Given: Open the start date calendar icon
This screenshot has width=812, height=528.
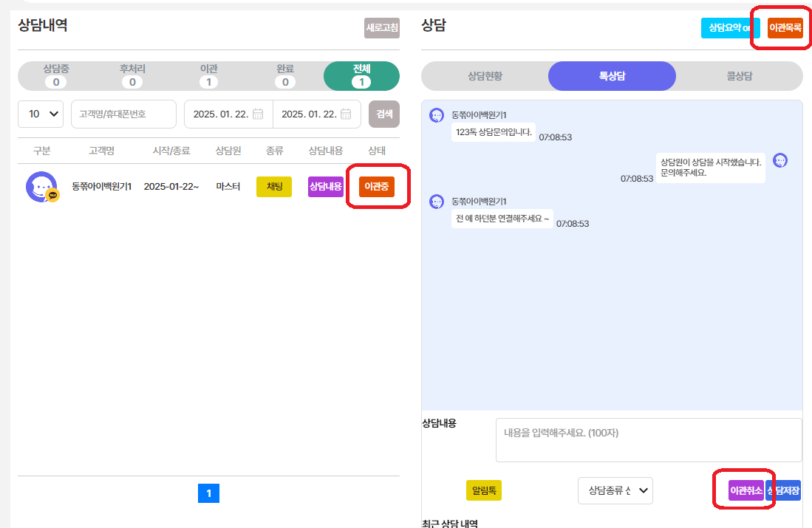Looking at the screenshot, I should 258,114.
